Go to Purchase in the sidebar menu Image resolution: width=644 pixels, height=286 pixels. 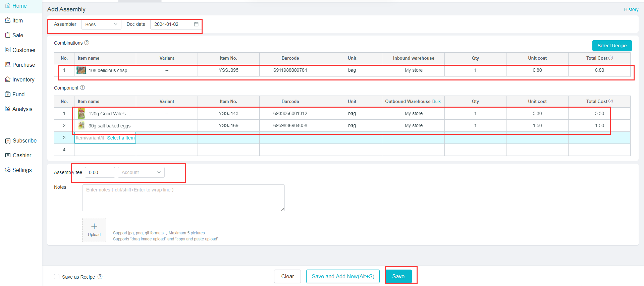[x=23, y=65]
